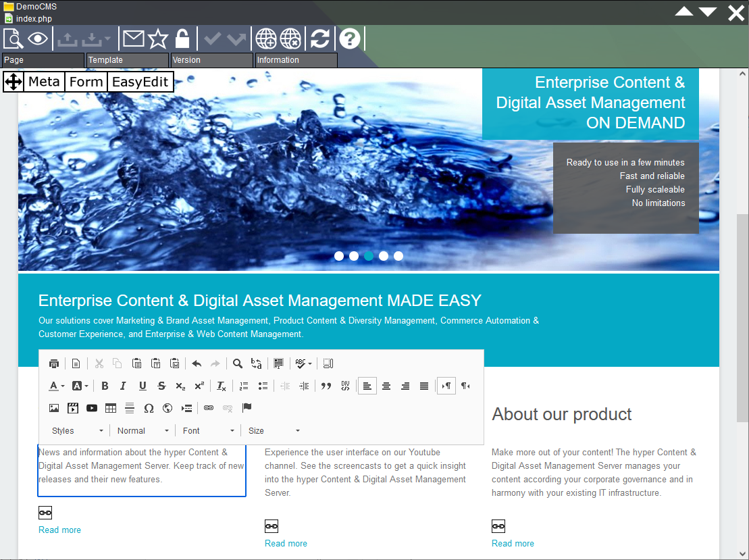Click Read more under the news column
749x560 pixels.
click(x=59, y=530)
